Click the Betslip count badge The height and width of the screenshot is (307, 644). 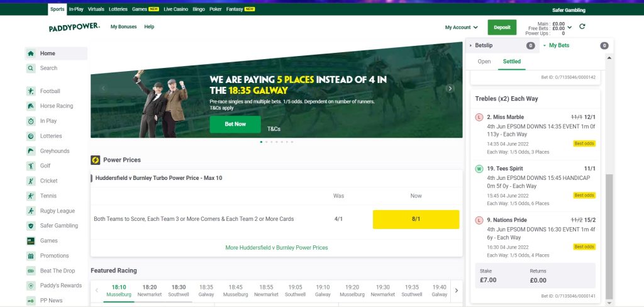tap(531, 46)
